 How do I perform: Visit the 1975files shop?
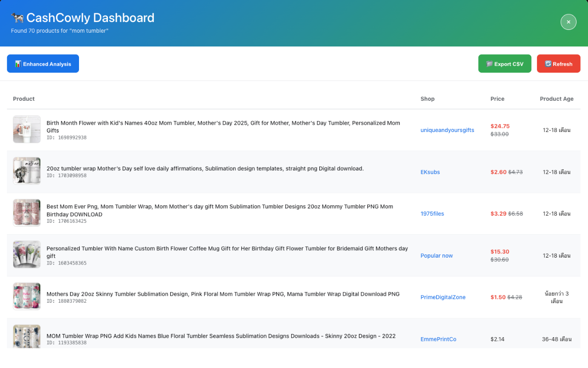tap(432, 214)
